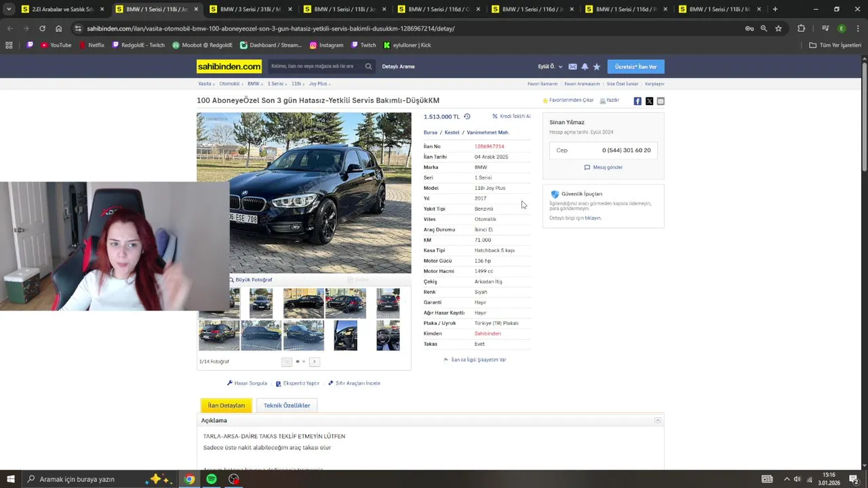Collapse the Açıklama section
Viewport: 868px width, 488px height.
(657, 421)
